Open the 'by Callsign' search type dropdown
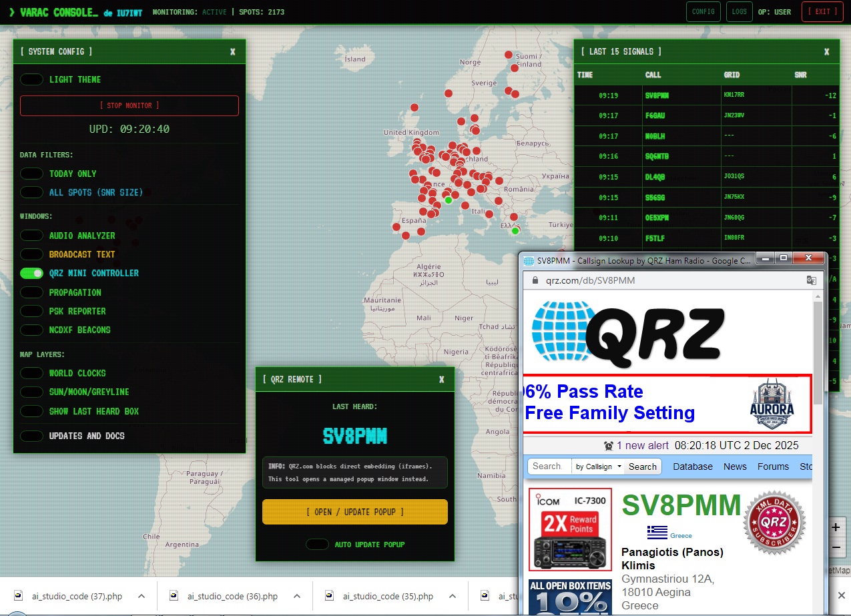 (598, 467)
